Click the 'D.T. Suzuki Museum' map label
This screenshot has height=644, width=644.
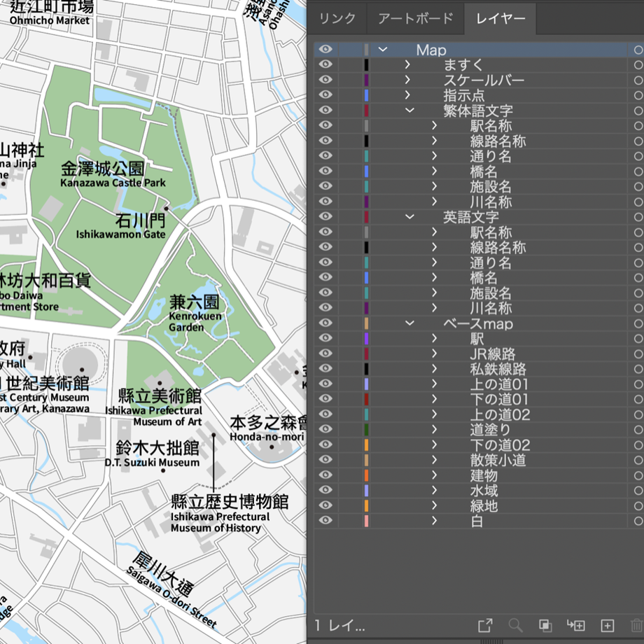(152, 462)
